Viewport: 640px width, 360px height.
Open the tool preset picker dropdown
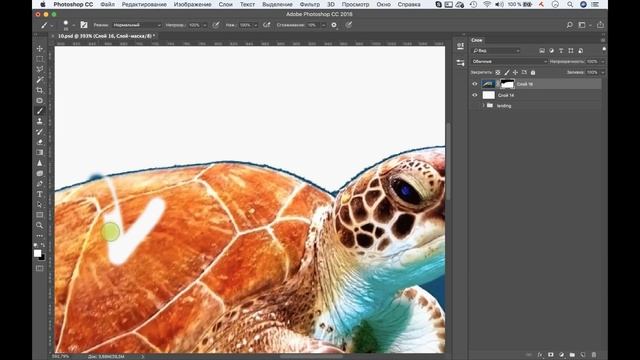pos(51,25)
